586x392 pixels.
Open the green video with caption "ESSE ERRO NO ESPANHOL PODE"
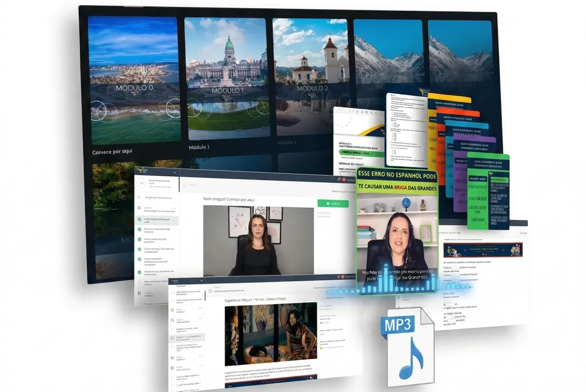coord(397,231)
